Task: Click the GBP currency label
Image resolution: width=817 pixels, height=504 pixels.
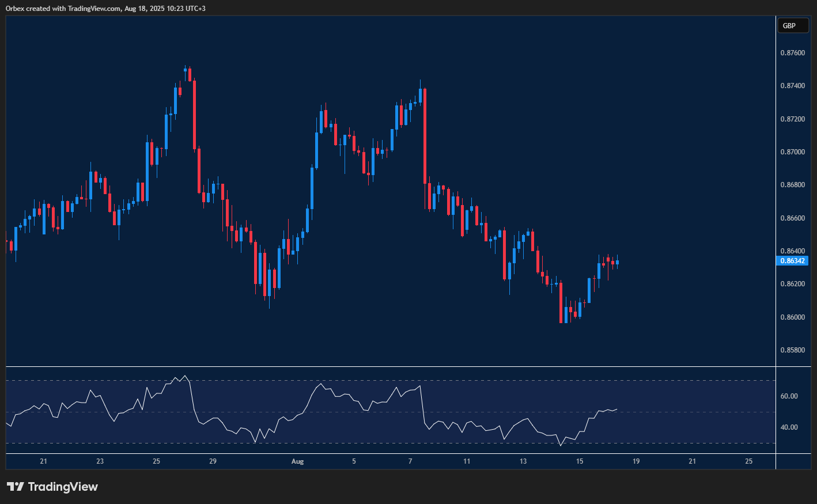Action: (x=793, y=25)
